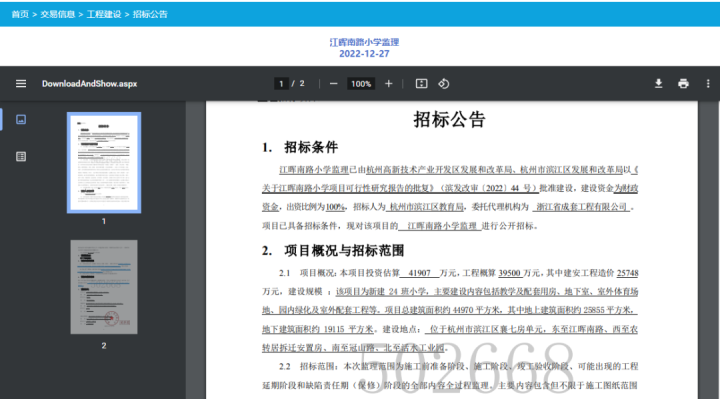
Task: Click the document heading 招标公告
Action: tap(449, 119)
